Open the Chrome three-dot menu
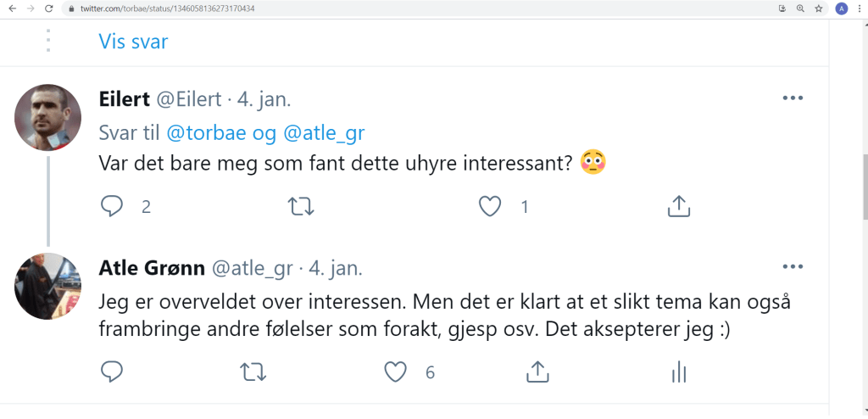The height and width of the screenshot is (419, 868). [859, 8]
